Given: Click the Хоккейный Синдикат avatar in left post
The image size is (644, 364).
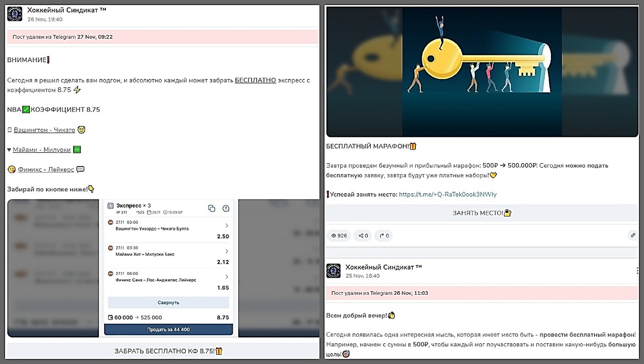Looking at the screenshot, I should click(x=15, y=14).
